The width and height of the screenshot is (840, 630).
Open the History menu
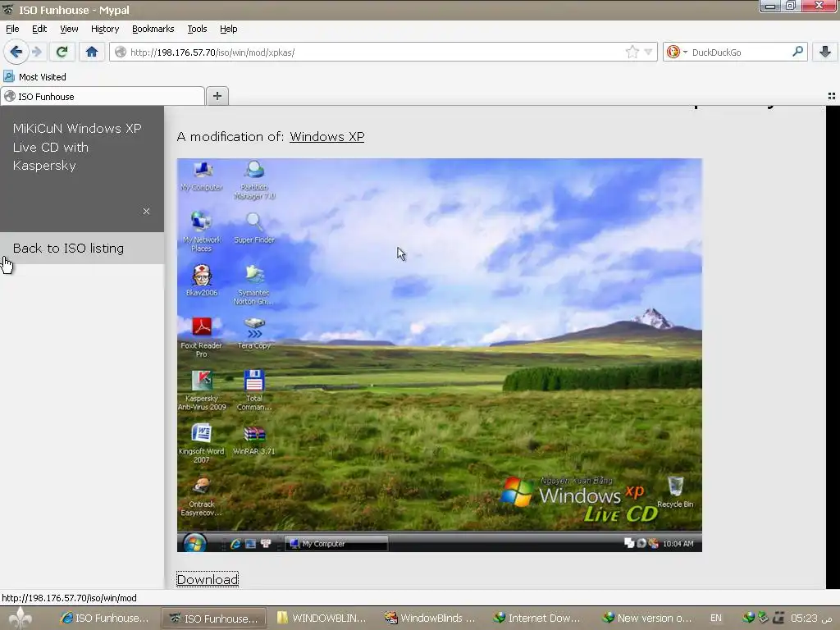[105, 29]
